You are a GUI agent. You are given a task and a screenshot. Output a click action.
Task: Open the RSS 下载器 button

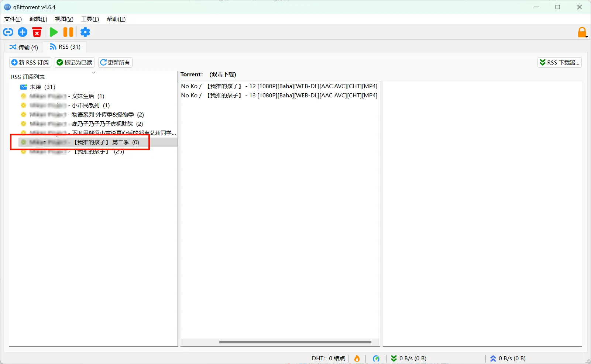560,62
